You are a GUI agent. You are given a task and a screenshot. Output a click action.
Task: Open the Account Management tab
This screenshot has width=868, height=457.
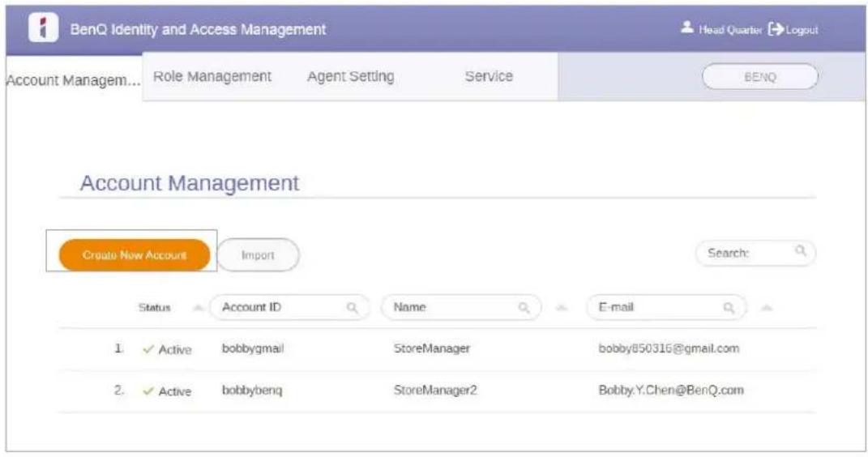[x=73, y=80]
